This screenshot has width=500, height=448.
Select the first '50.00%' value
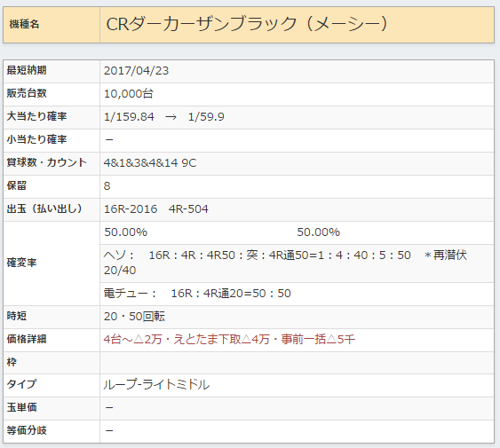point(125,232)
